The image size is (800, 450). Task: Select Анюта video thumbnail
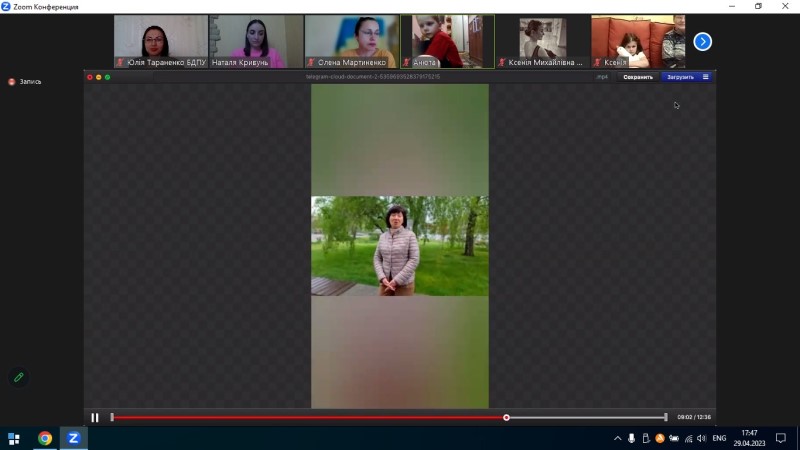447,41
